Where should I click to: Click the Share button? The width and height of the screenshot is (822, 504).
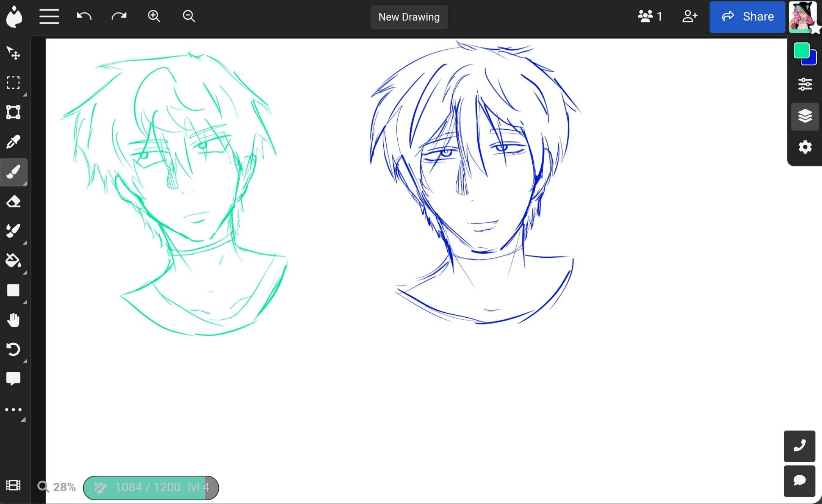747,17
